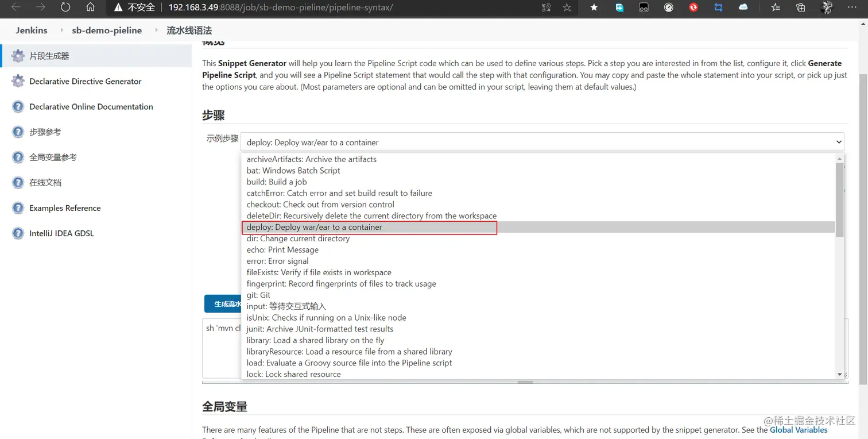Expand the breadcrumb arrow after sb-demo-pieline

tap(156, 30)
